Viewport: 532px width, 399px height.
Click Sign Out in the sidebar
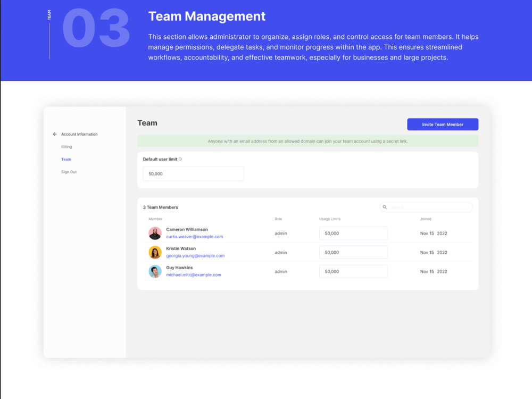[x=69, y=172]
